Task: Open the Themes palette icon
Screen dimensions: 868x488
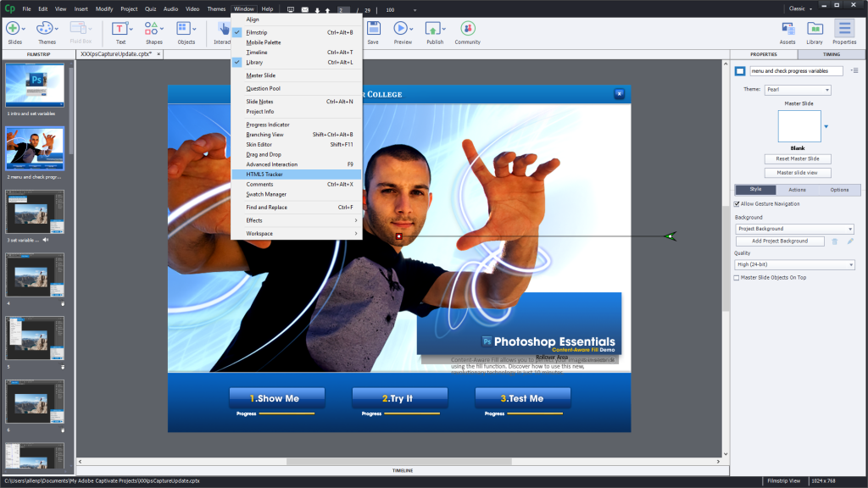Action: pyautogui.click(x=47, y=29)
